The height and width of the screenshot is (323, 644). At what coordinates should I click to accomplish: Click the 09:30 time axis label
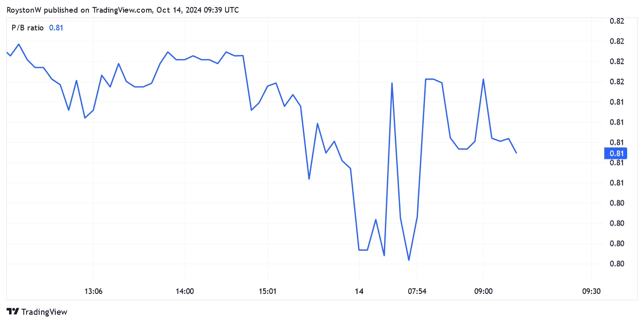pyautogui.click(x=591, y=291)
